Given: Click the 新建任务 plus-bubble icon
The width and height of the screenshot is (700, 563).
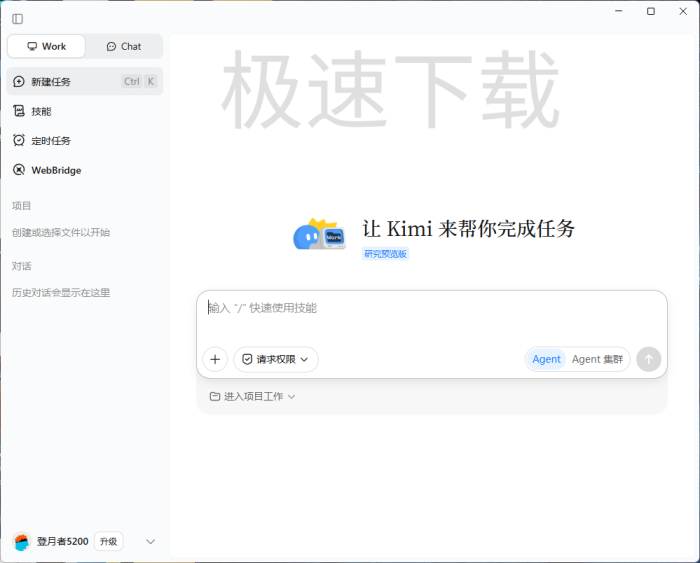Looking at the screenshot, I should (x=19, y=81).
